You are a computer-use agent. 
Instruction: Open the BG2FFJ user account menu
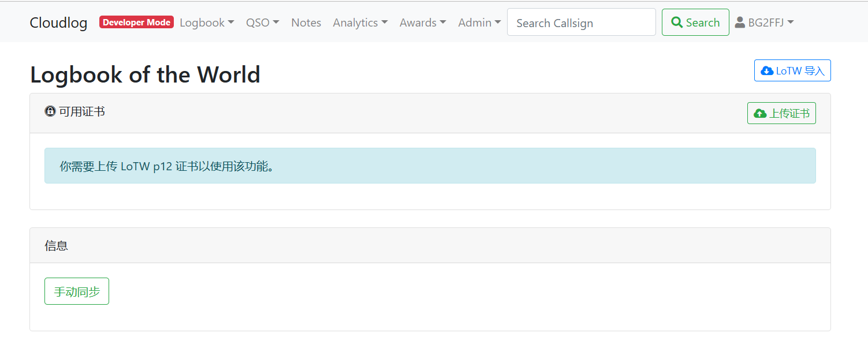pos(764,23)
